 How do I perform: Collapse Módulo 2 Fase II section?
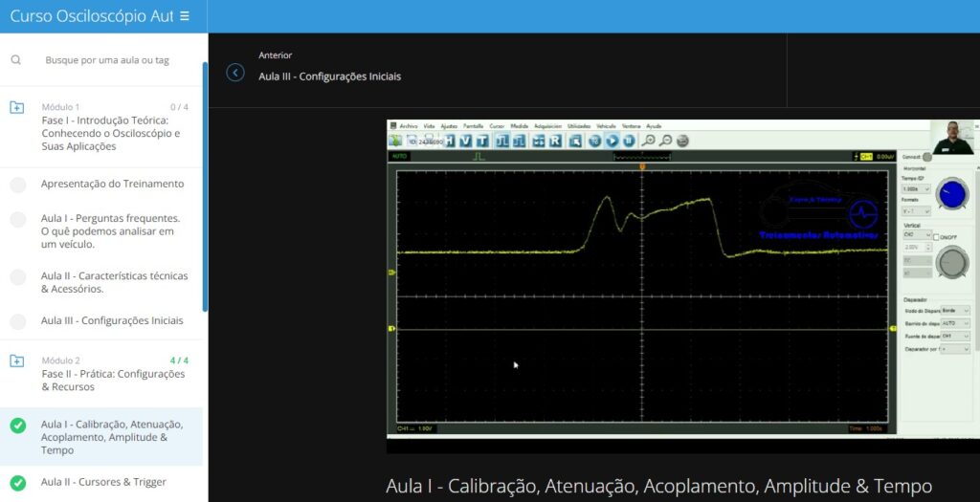click(x=17, y=361)
